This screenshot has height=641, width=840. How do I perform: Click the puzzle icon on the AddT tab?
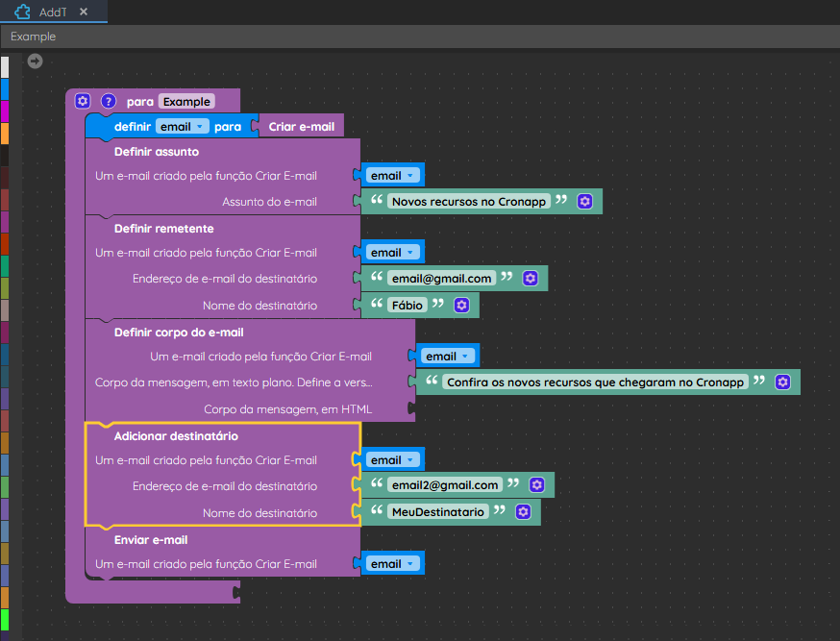[x=22, y=12]
